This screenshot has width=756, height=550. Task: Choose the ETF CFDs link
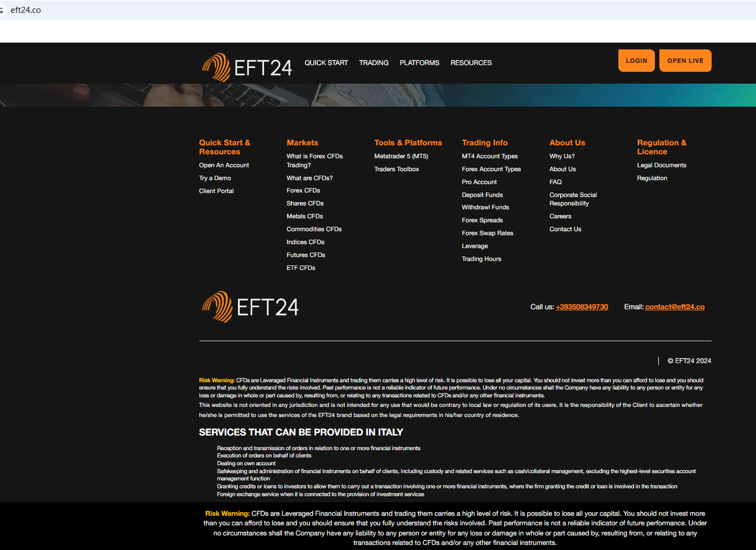[301, 268]
